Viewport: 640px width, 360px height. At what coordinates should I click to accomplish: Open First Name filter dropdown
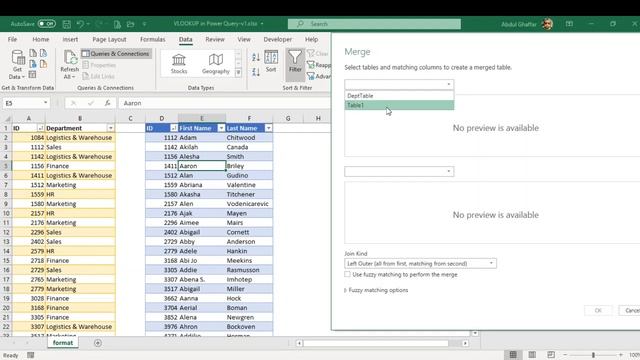[x=221, y=128]
